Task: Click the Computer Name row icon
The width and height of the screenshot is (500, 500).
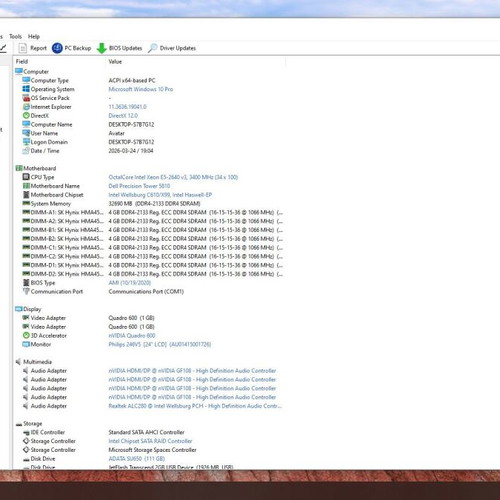Action: click(x=26, y=124)
